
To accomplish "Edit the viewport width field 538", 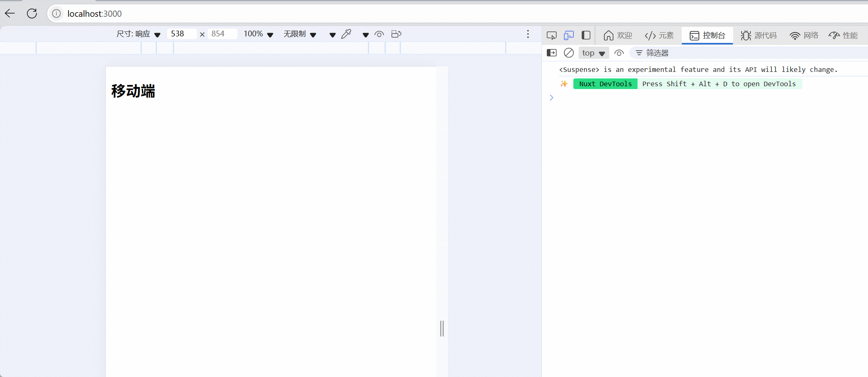I will click(182, 34).
